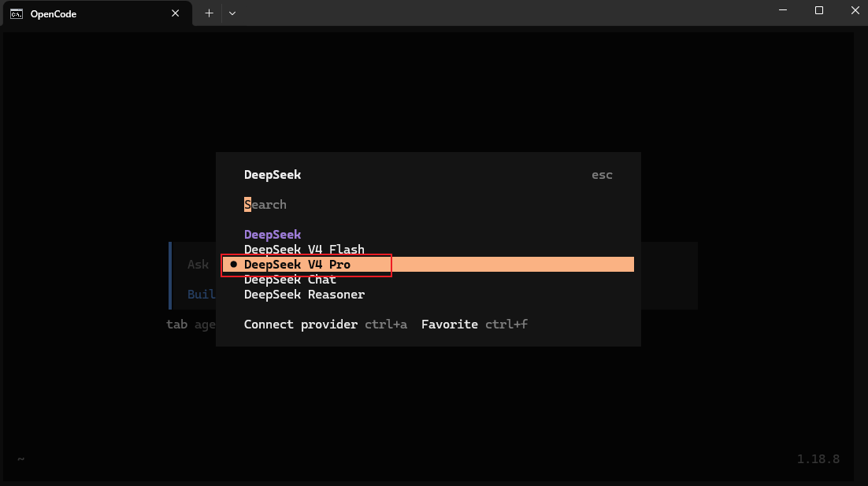
Task: Minimize the terminal window
Action: tap(783, 10)
